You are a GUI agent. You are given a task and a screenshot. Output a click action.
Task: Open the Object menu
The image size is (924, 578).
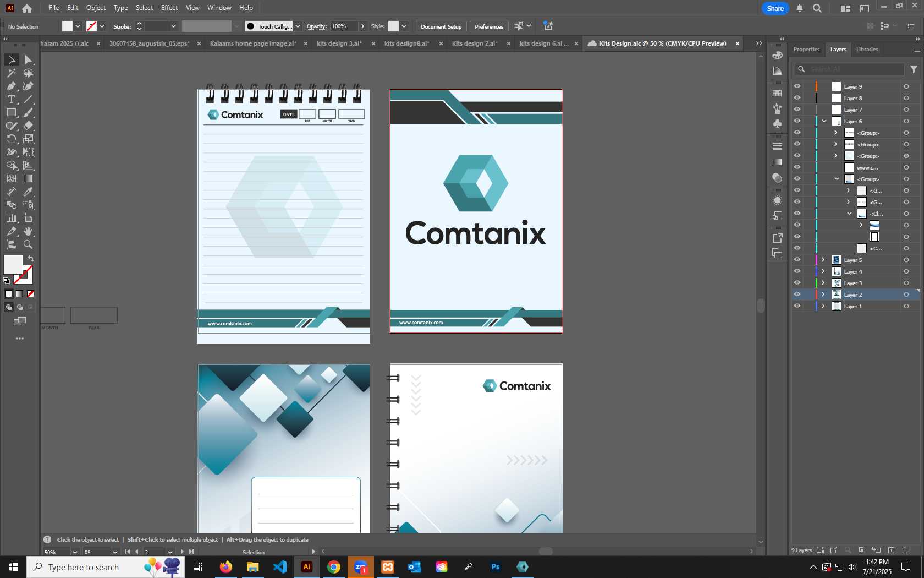[x=96, y=8]
